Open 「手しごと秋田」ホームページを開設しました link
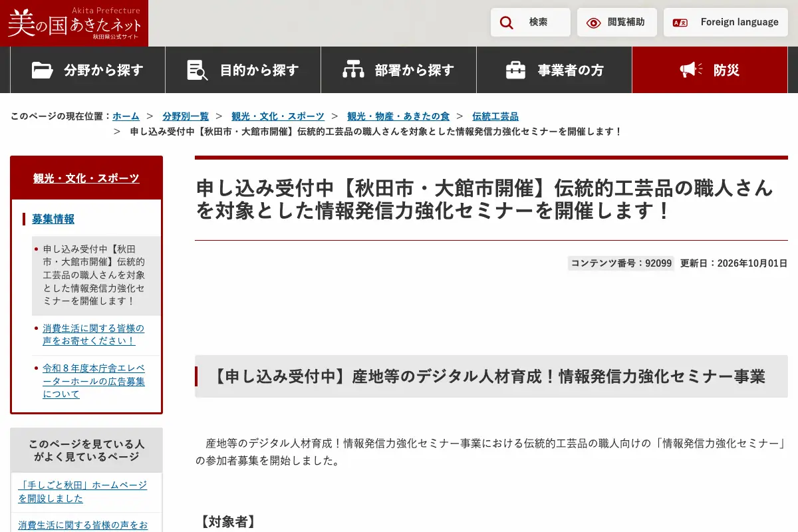Viewport: 798px width, 532px height. tap(82, 492)
